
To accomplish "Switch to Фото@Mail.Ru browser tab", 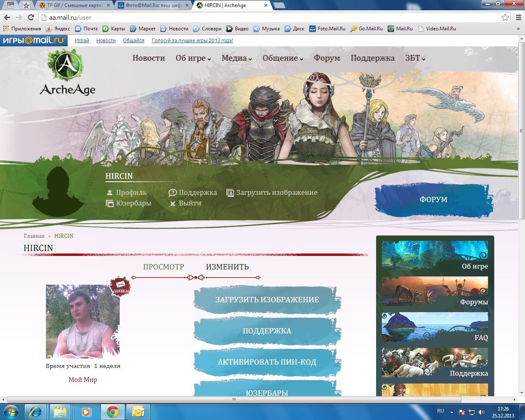I will coord(154,6).
